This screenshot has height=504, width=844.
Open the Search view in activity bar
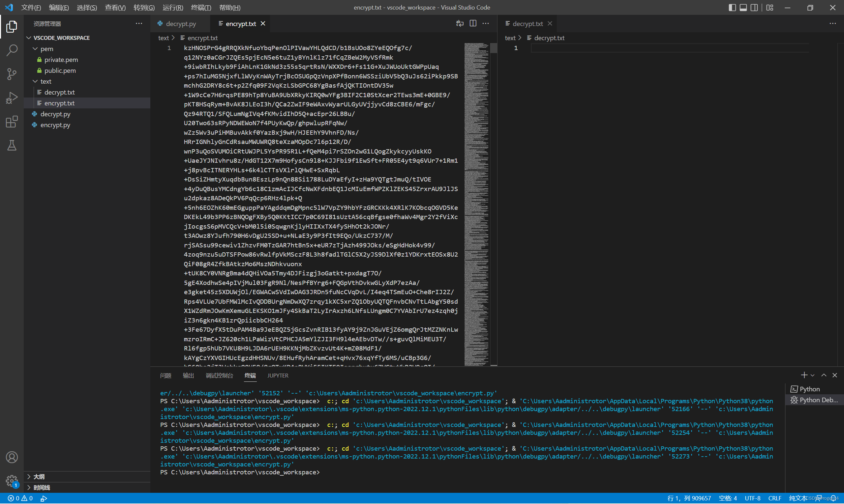coord(12,50)
